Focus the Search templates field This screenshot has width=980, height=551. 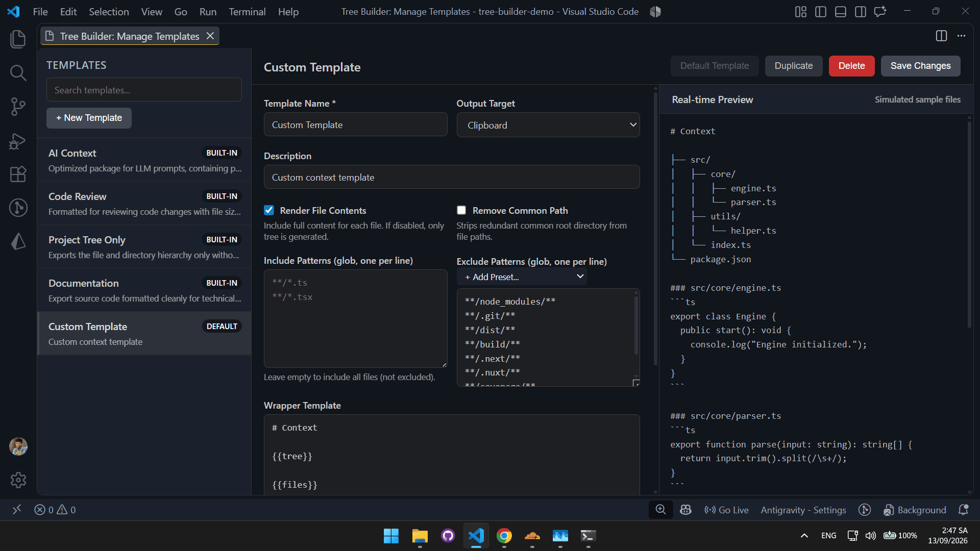coord(144,90)
